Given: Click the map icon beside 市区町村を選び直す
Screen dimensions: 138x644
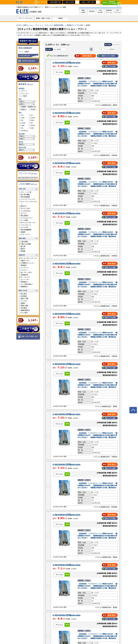Looking at the screenshot, I should [20, 61].
